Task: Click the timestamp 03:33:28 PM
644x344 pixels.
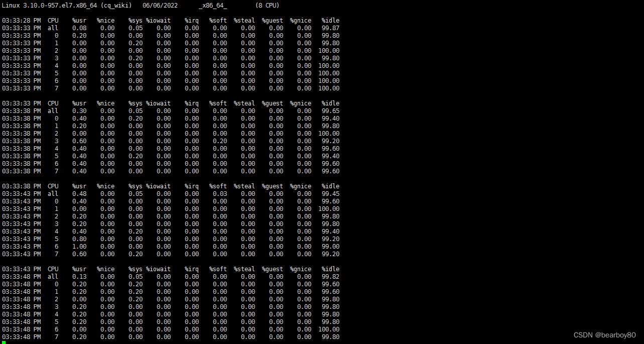Action: pyautogui.click(x=22, y=20)
